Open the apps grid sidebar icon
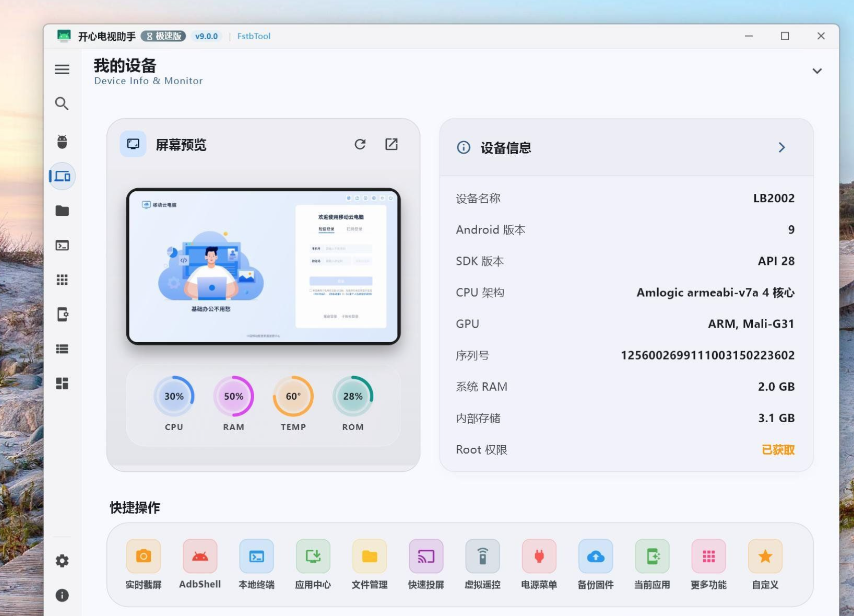The image size is (854, 616). [x=62, y=280]
